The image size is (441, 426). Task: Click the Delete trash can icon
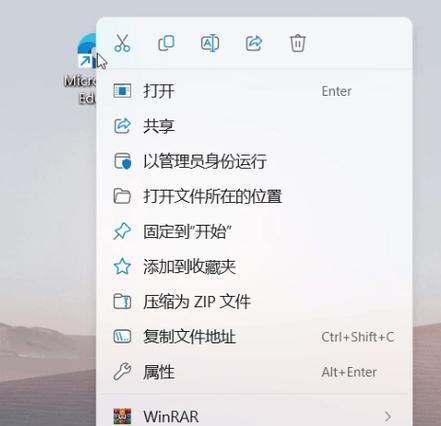(297, 43)
